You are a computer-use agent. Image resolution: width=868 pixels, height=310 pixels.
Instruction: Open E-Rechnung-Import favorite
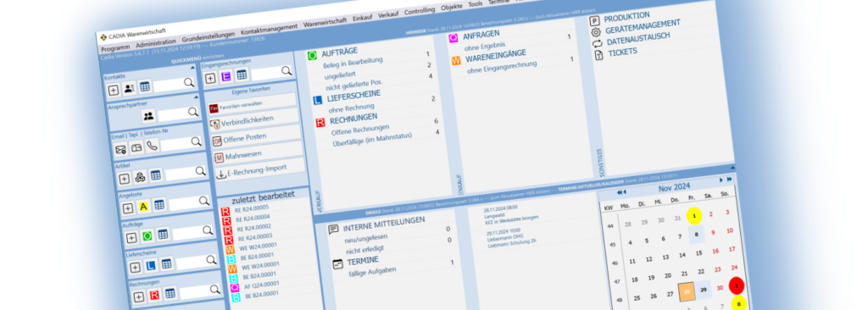259,170
